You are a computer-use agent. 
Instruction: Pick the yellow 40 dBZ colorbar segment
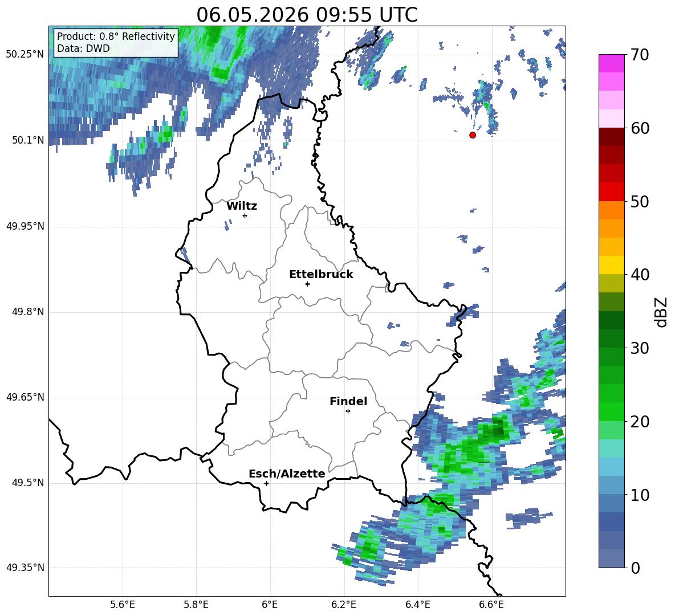[x=611, y=265]
